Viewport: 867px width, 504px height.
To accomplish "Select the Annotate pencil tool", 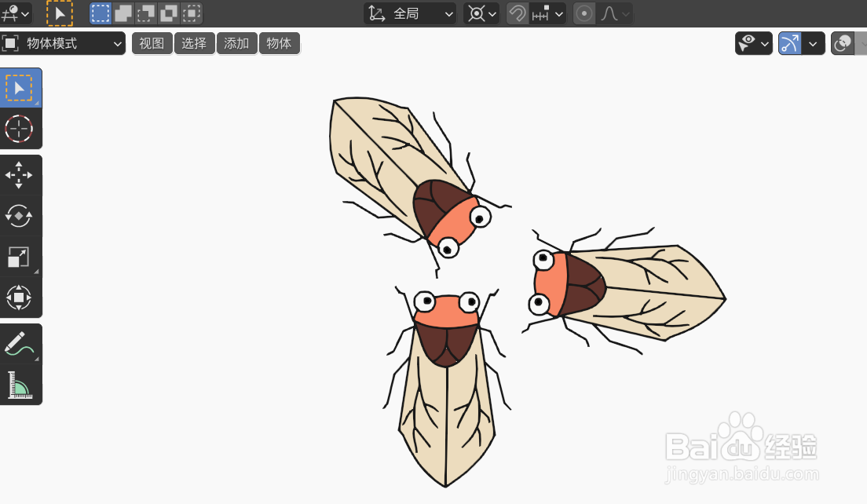I will 20,344.
